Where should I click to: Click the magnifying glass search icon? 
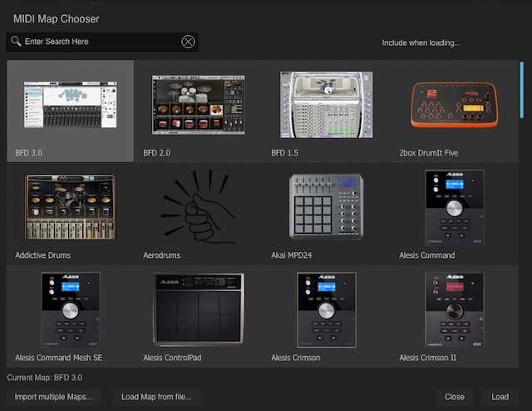(x=16, y=42)
